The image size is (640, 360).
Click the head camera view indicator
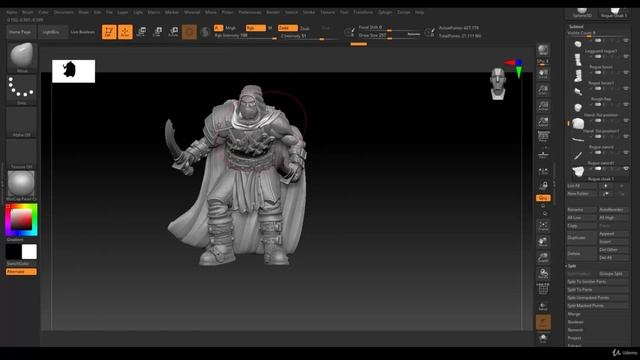click(498, 84)
